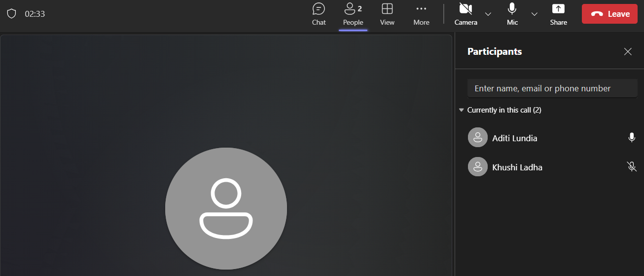The width and height of the screenshot is (644, 276).
Task: Open the More actions menu
Action: point(421,14)
